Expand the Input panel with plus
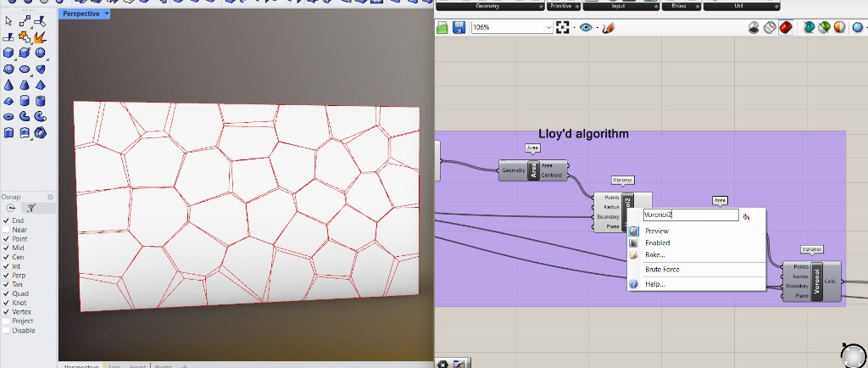Image resolution: width=868 pixels, height=368 pixels. coord(656,7)
